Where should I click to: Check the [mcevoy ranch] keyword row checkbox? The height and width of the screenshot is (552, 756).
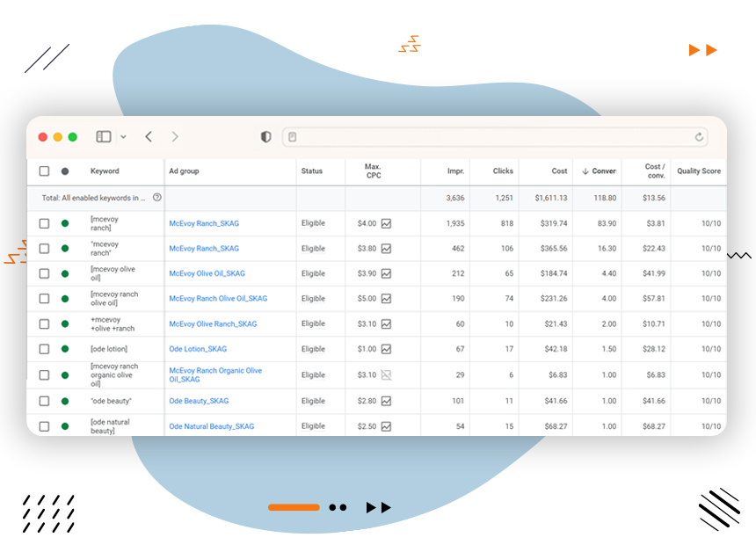43,223
